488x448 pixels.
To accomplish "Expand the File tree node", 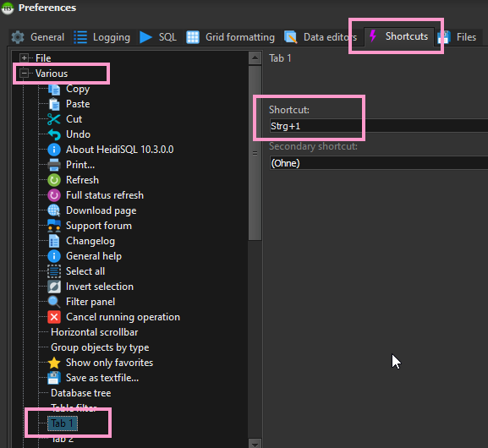I will point(24,57).
